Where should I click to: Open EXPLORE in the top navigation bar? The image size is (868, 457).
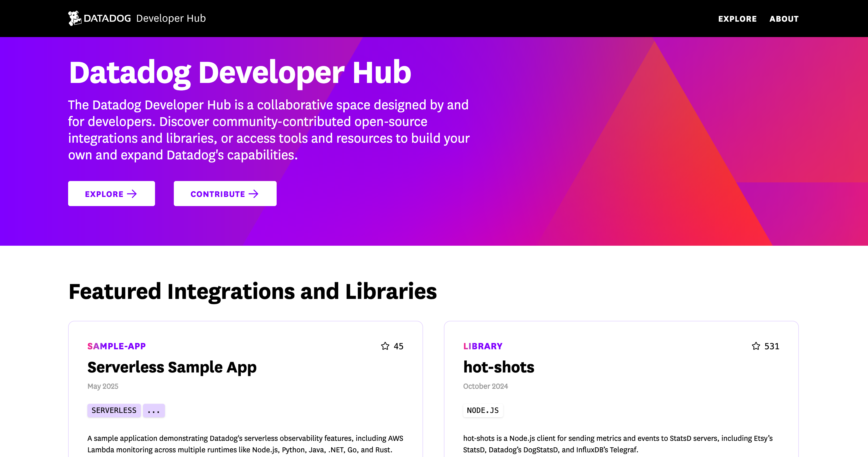point(738,19)
